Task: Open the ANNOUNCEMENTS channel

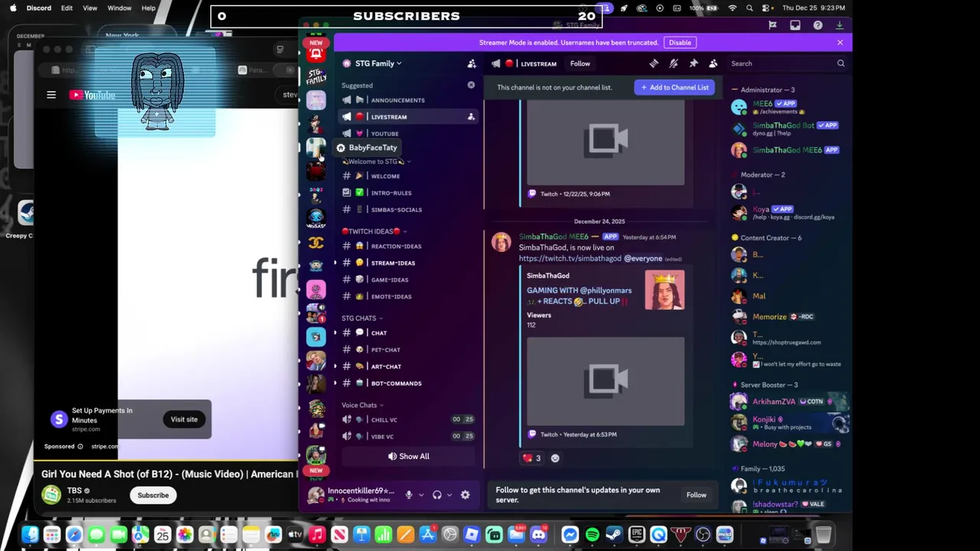Action: point(408,100)
